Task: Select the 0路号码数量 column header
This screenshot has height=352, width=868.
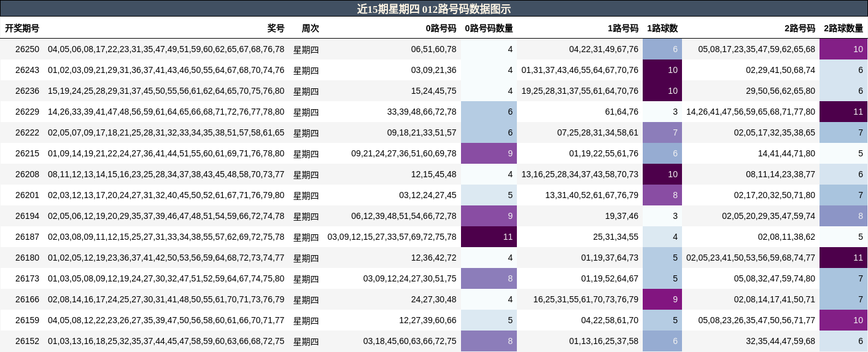Action: (489, 28)
